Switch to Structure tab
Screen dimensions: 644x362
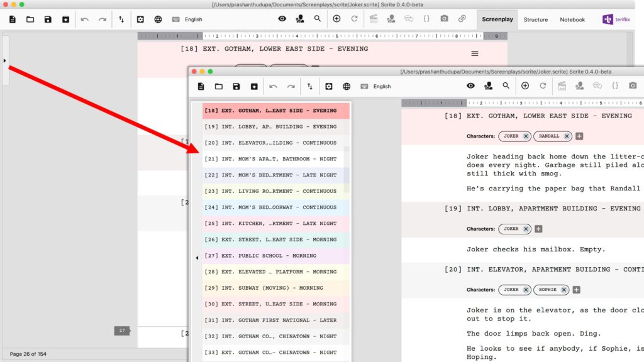tap(536, 19)
